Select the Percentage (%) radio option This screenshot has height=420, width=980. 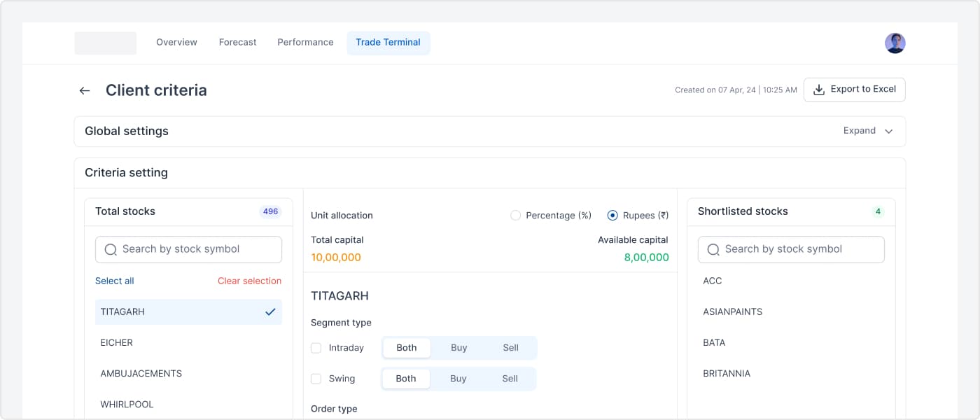(516, 216)
